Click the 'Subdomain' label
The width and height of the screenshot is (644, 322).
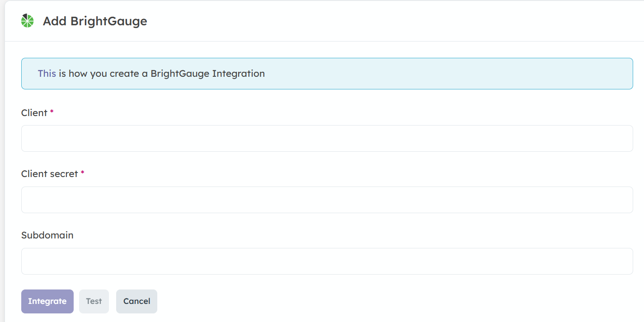pyautogui.click(x=47, y=235)
